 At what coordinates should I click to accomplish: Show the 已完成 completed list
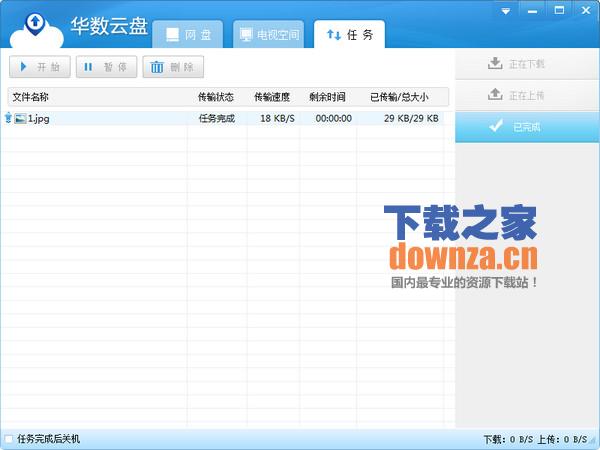click(x=527, y=127)
